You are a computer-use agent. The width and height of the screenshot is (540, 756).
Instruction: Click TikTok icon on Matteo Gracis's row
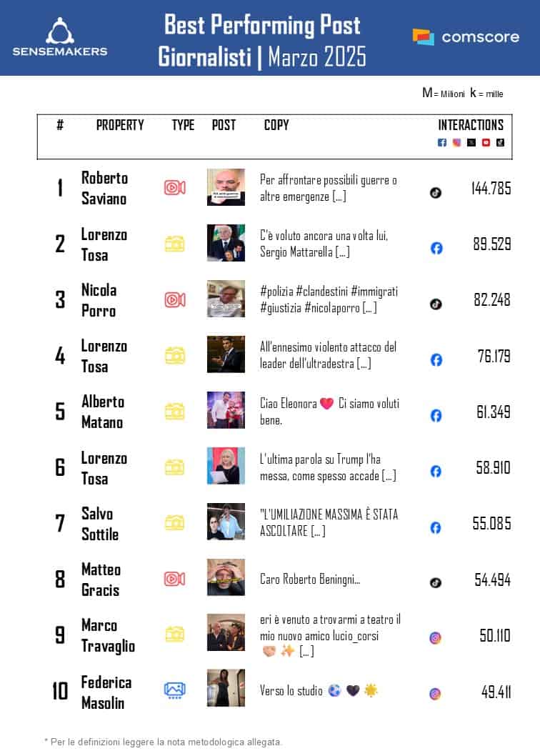[436, 582]
